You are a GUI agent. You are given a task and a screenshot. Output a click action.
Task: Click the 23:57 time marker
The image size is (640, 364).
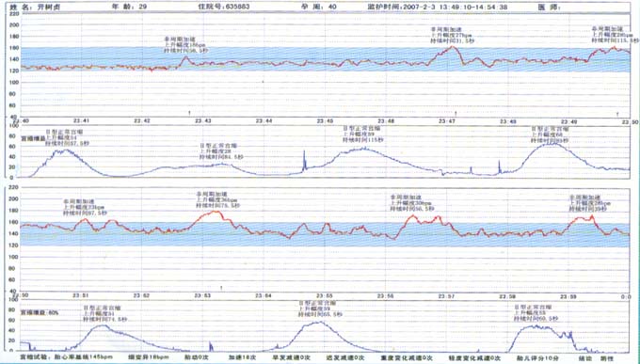[x=447, y=296]
